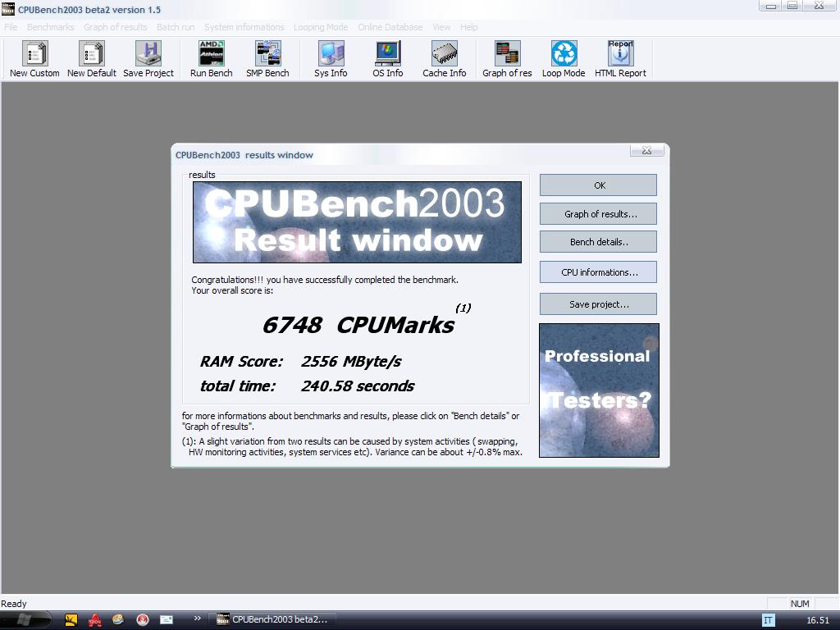Click the 'Graph of results…' dialog button
840x630 pixels.
(598, 214)
